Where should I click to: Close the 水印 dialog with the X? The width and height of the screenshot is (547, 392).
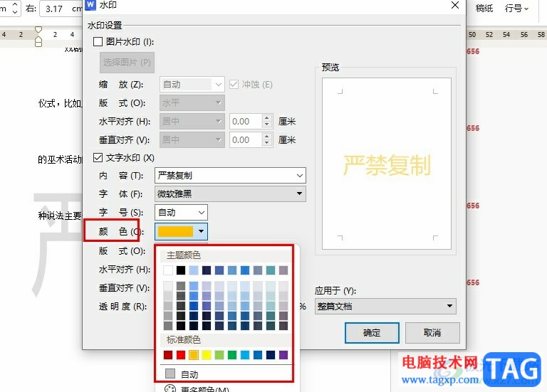point(455,5)
